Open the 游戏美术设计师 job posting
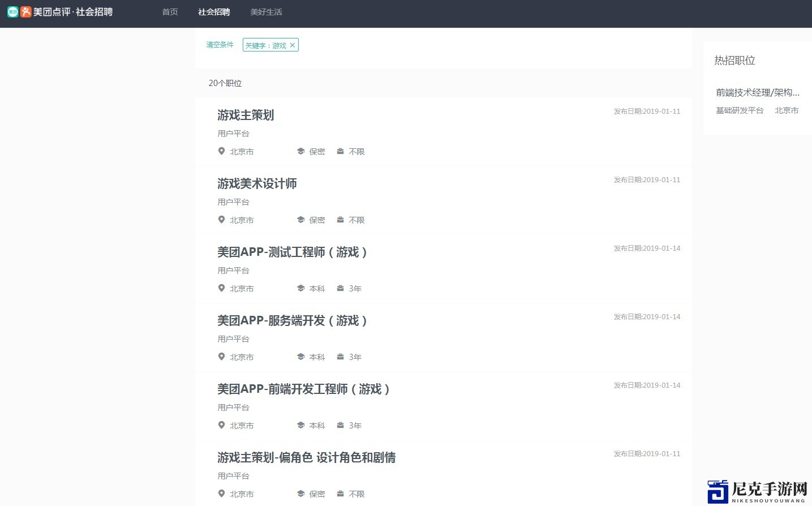The width and height of the screenshot is (812, 506). point(257,183)
